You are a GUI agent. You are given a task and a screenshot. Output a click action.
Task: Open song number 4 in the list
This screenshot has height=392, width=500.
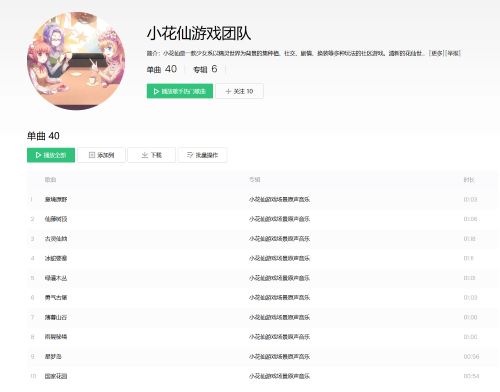point(56,258)
